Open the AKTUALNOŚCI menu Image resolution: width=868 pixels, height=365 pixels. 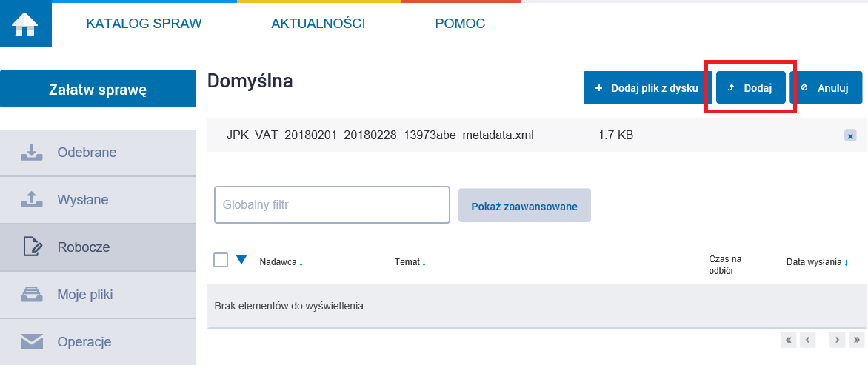coord(318,24)
